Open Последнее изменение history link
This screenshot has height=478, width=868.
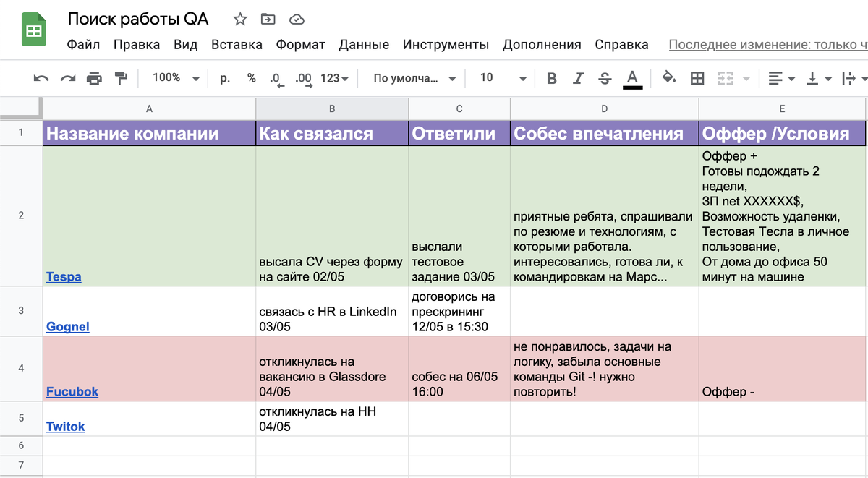tap(768, 45)
